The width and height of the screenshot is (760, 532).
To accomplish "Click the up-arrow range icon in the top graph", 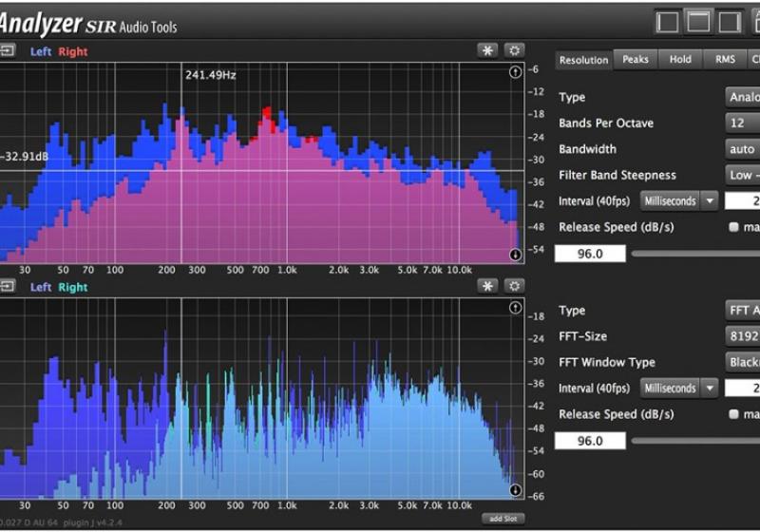I will tap(515, 71).
